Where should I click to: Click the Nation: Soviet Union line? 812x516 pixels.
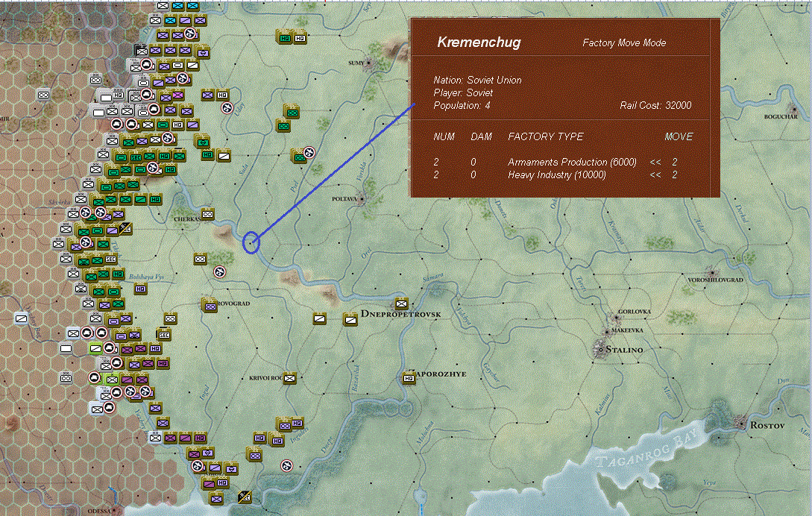click(x=477, y=81)
